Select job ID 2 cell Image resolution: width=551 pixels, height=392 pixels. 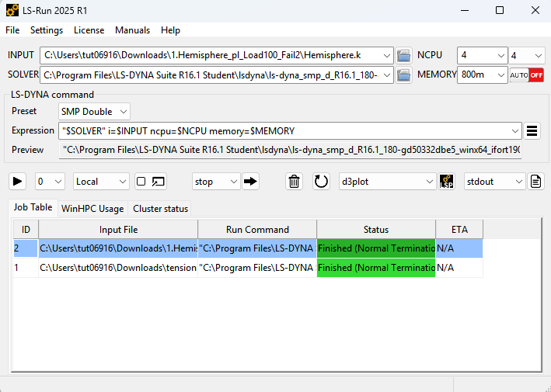tap(26, 248)
